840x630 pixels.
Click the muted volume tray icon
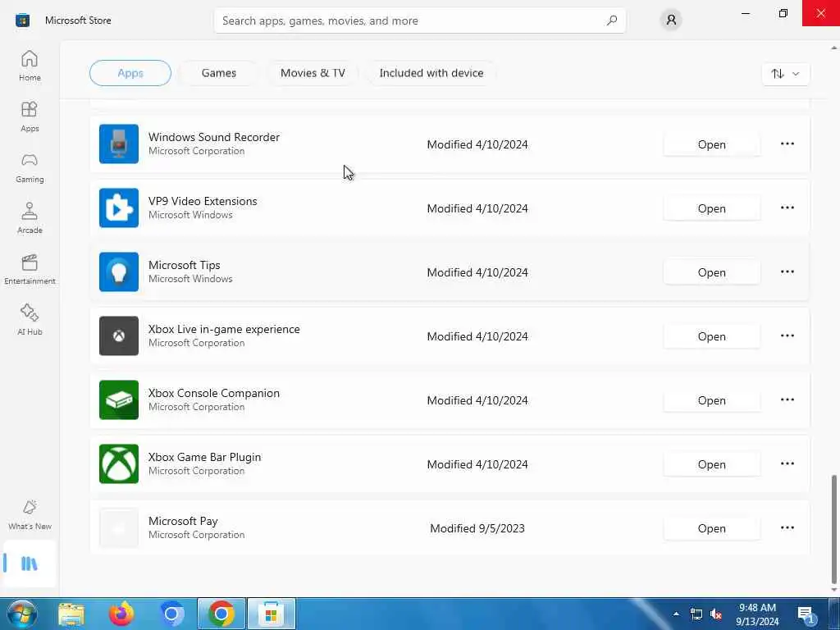[715, 614]
